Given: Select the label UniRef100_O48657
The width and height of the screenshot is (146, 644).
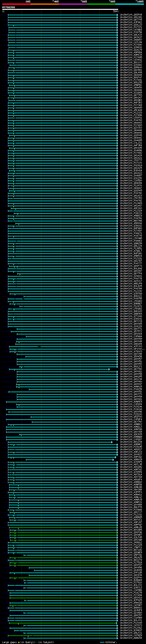Looking at the screenshot, I should pos(131,40).
